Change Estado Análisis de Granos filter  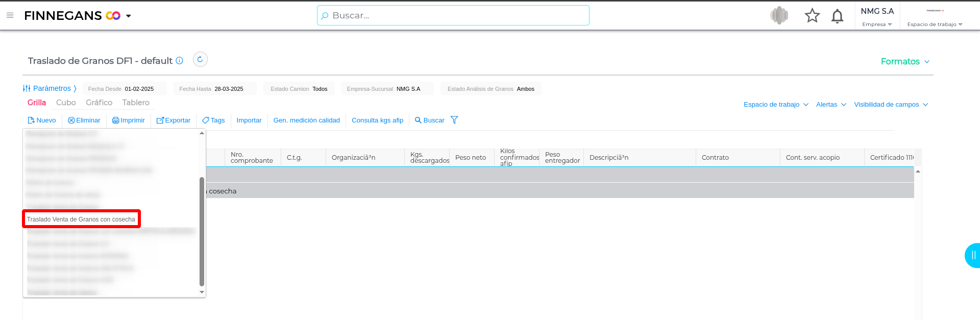pos(491,89)
